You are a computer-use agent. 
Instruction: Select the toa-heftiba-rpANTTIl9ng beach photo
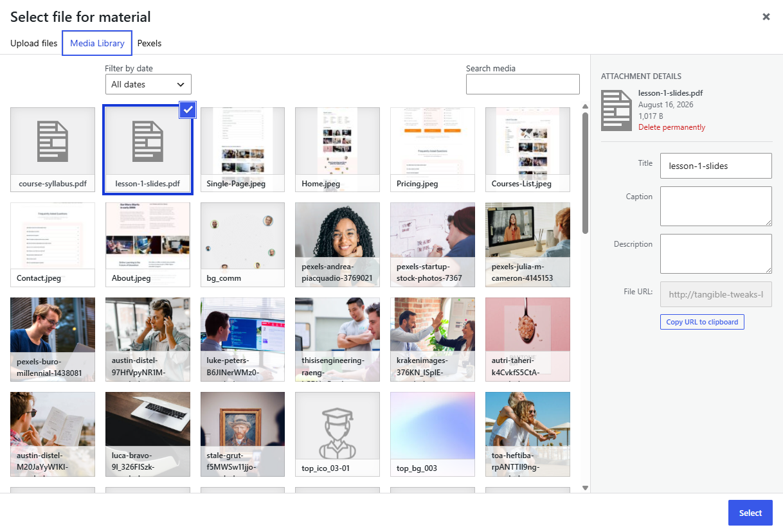[x=528, y=434]
